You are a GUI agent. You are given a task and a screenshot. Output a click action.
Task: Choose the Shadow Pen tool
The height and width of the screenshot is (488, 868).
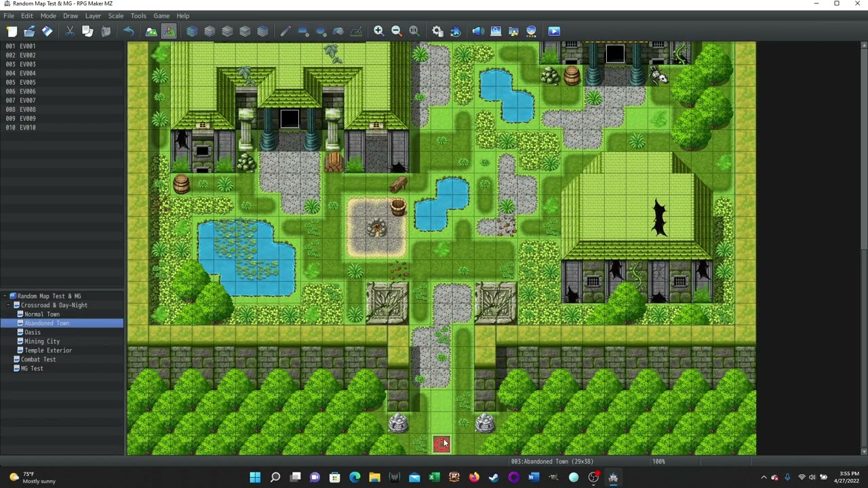[356, 31]
